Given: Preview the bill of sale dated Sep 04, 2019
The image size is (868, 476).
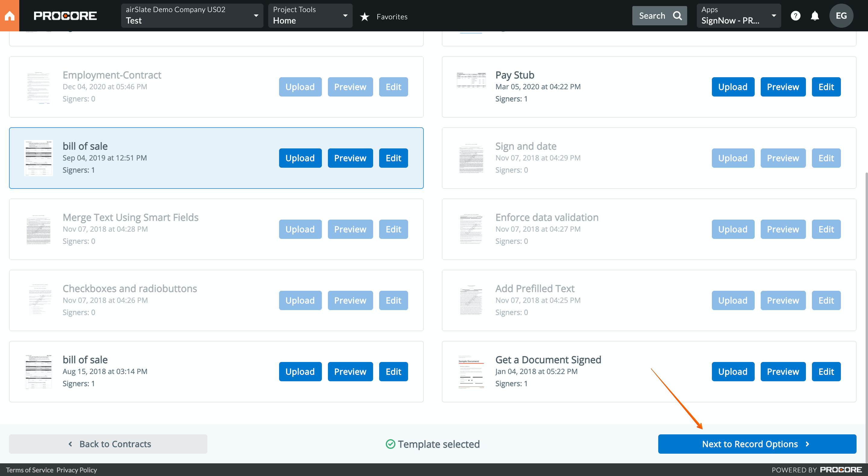Looking at the screenshot, I should [350, 158].
